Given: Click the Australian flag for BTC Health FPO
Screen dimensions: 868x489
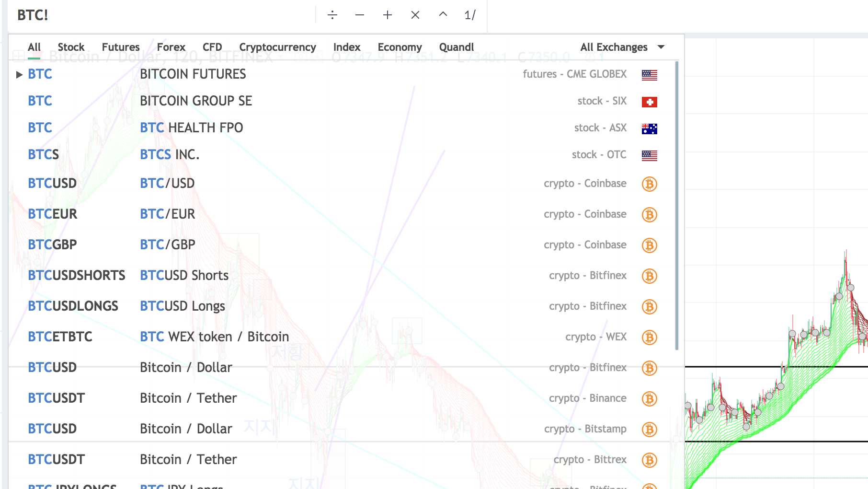Looking at the screenshot, I should 650,128.
